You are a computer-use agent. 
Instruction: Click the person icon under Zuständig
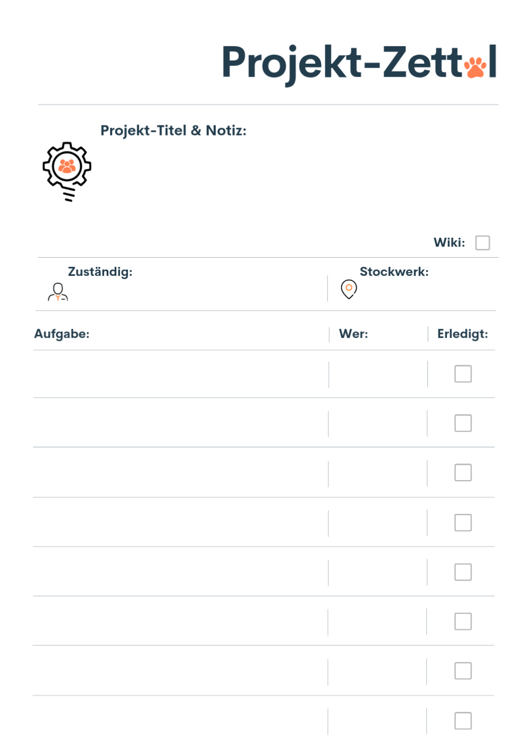58,292
